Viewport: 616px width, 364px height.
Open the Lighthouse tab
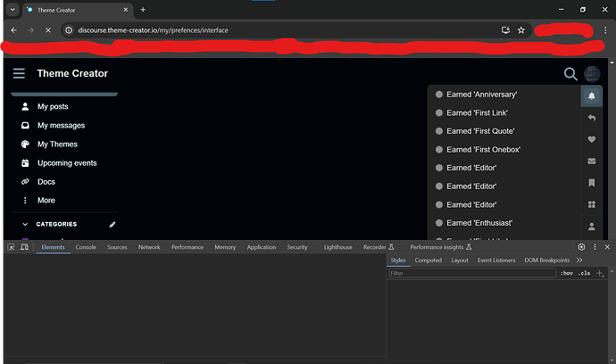[337, 247]
